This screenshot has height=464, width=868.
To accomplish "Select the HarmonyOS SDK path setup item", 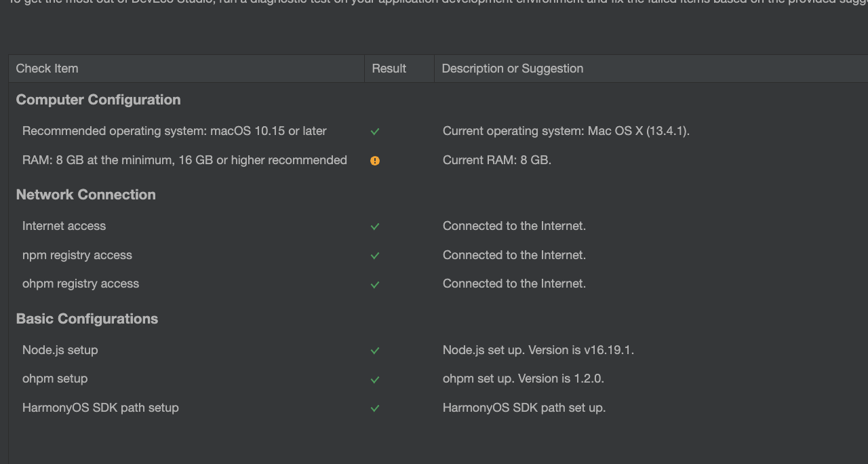I will coord(100,408).
